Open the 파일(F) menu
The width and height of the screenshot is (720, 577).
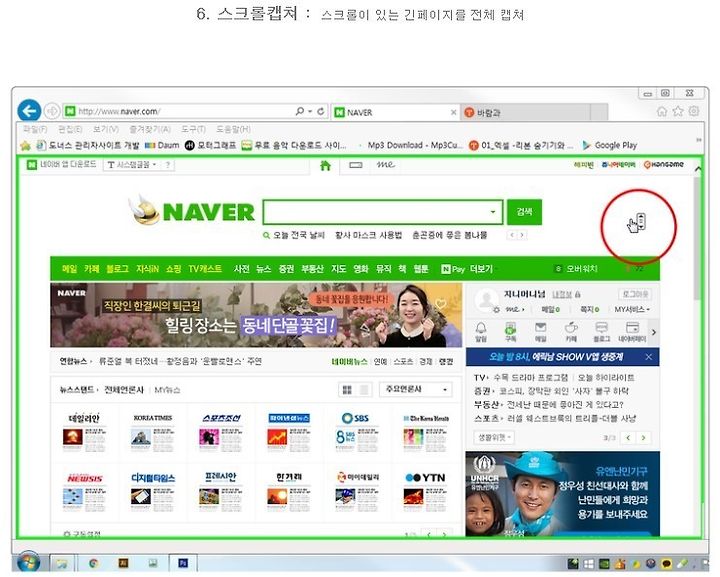pyautogui.click(x=35, y=129)
